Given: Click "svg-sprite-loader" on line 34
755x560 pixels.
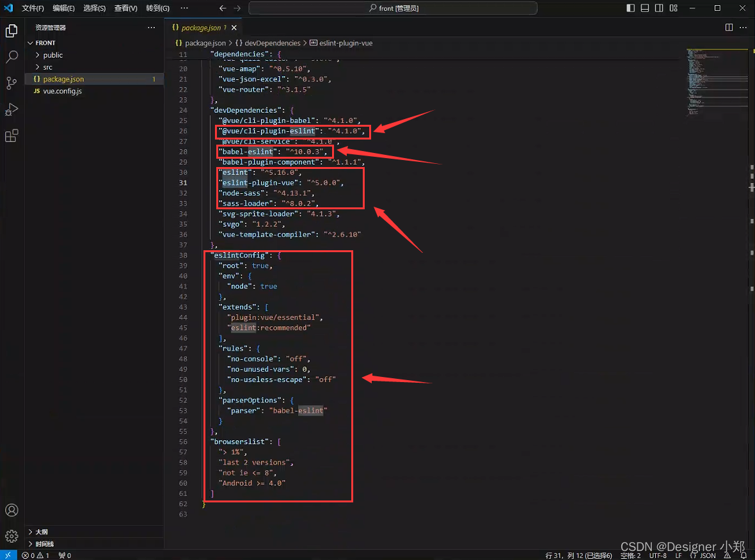Looking at the screenshot, I should [258, 214].
